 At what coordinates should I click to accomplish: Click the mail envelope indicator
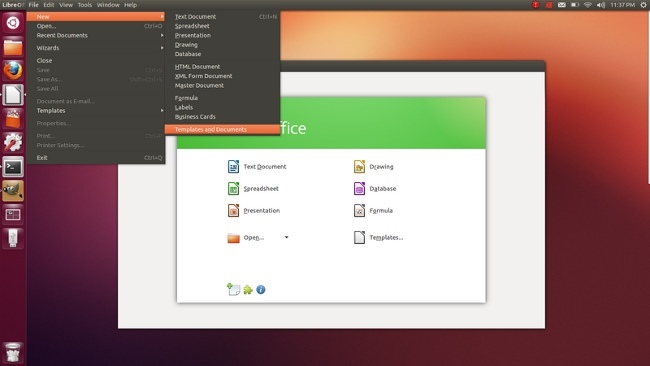pyautogui.click(x=561, y=5)
